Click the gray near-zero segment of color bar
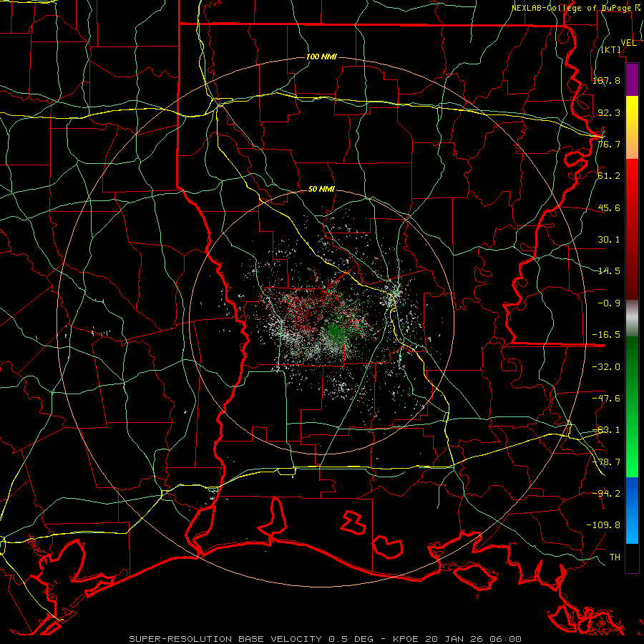 pyautogui.click(x=632, y=318)
